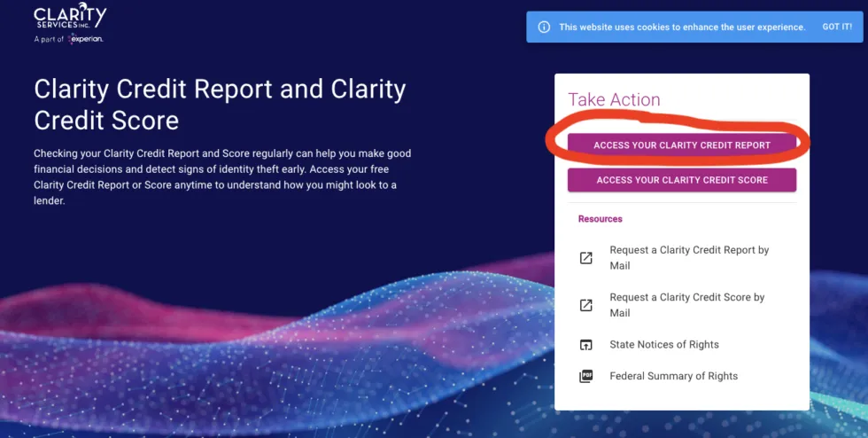868x438 pixels.
Task: Click the cookie notice message text
Action: pos(682,27)
